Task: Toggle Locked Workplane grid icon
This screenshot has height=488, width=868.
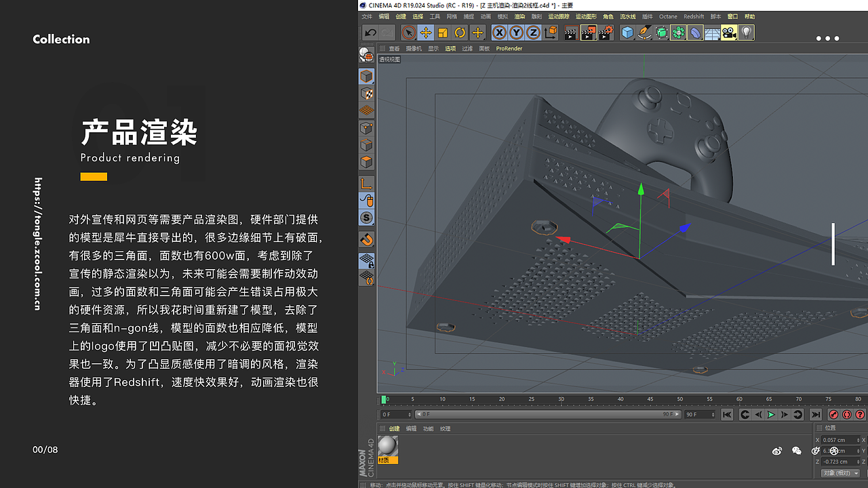Action: coord(366,260)
